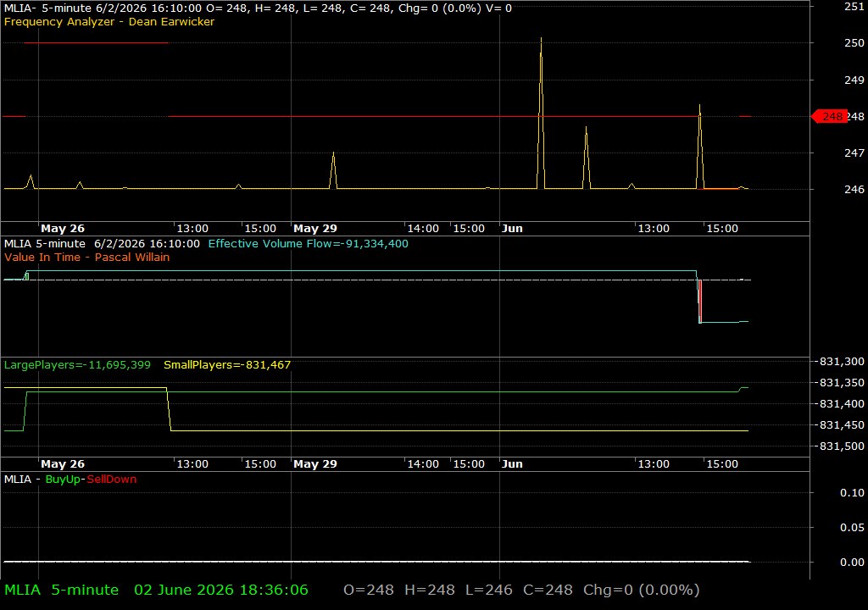Click the 247 price axis label
Image resolution: width=868 pixels, height=610 pixels.
tap(854, 152)
